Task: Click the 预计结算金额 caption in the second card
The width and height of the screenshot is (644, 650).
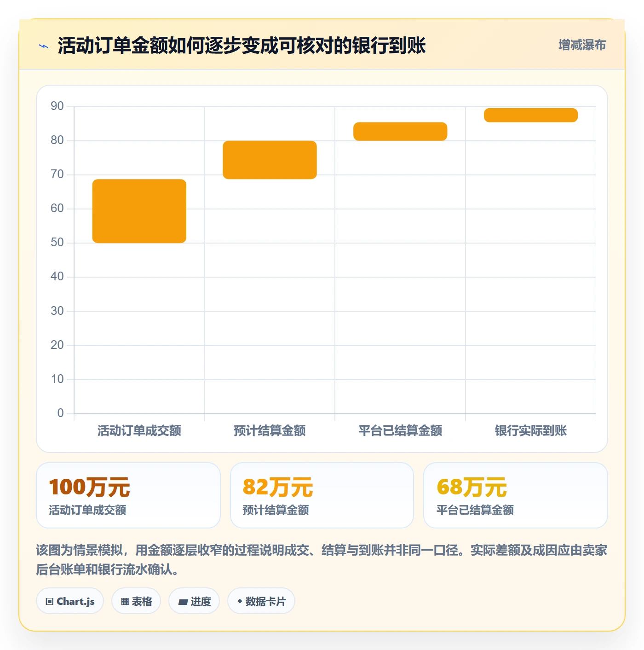Action: 276,510
